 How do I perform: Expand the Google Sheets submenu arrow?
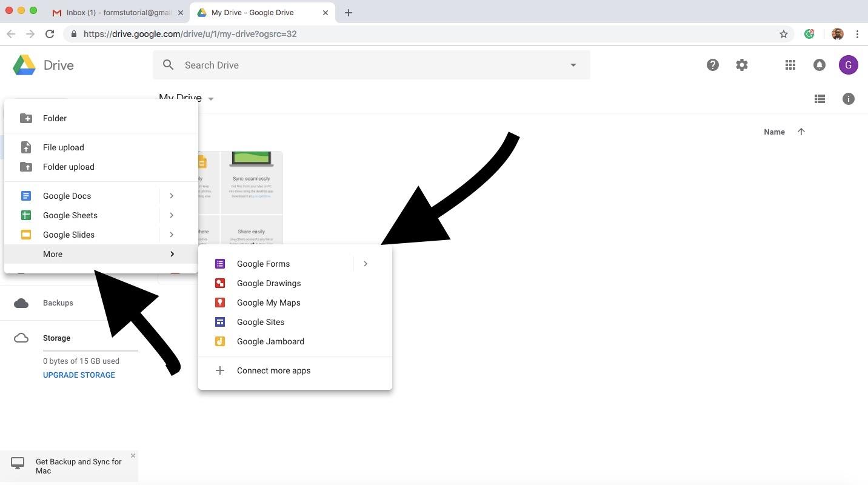(x=172, y=215)
